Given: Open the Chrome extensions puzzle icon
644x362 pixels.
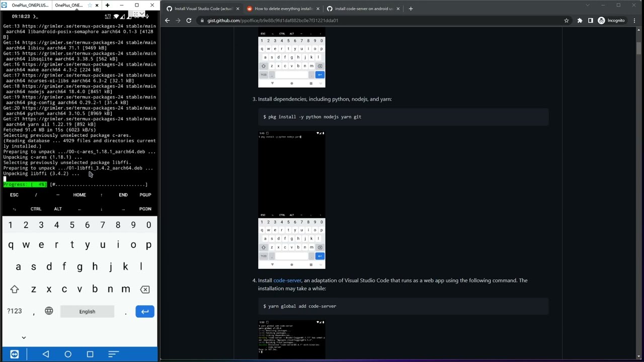Looking at the screenshot, I should [x=580, y=21].
